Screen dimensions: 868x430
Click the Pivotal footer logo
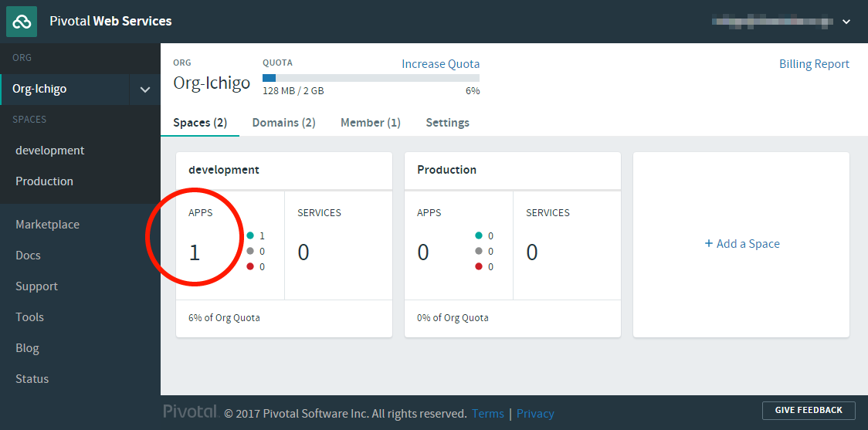coord(191,411)
